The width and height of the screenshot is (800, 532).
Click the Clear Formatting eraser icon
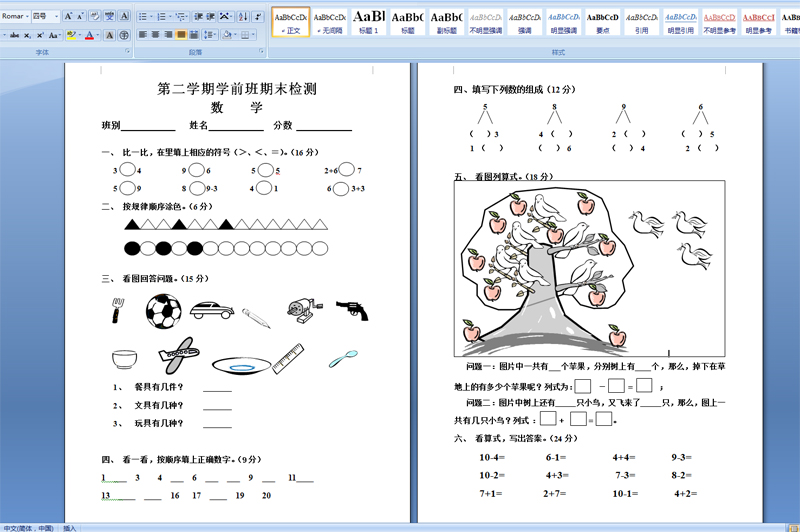coord(95,16)
